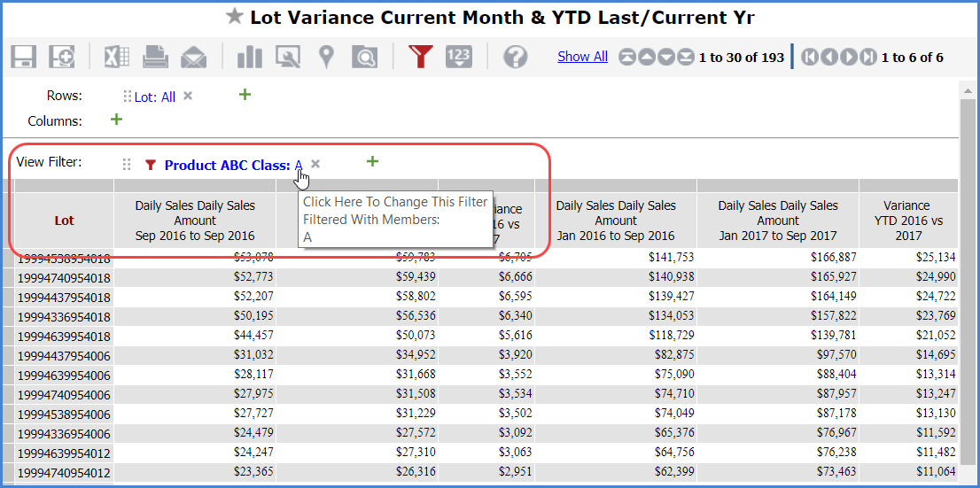Remove the Product ABC Class filter

[x=315, y=164]
